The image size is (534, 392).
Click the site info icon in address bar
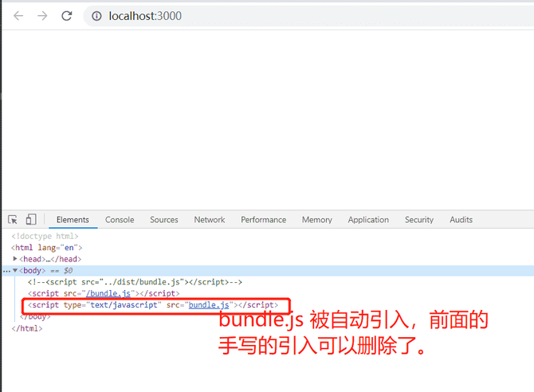pyautogui.click(x=96, y=16)
